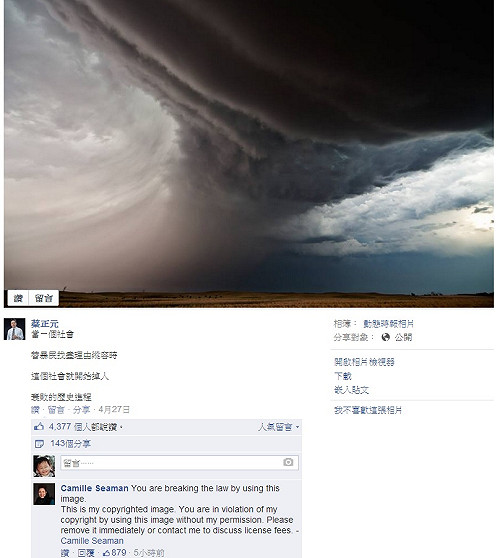Image resolution: width=500 pixels, height=558 pixels.
Task: Click 回覆 under Camille Seaman's comment
Action: coord(86,553)
